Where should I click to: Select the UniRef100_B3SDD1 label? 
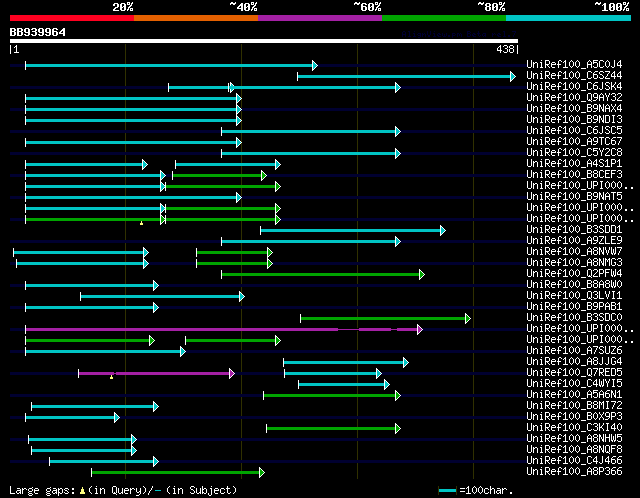click(574, 230)
